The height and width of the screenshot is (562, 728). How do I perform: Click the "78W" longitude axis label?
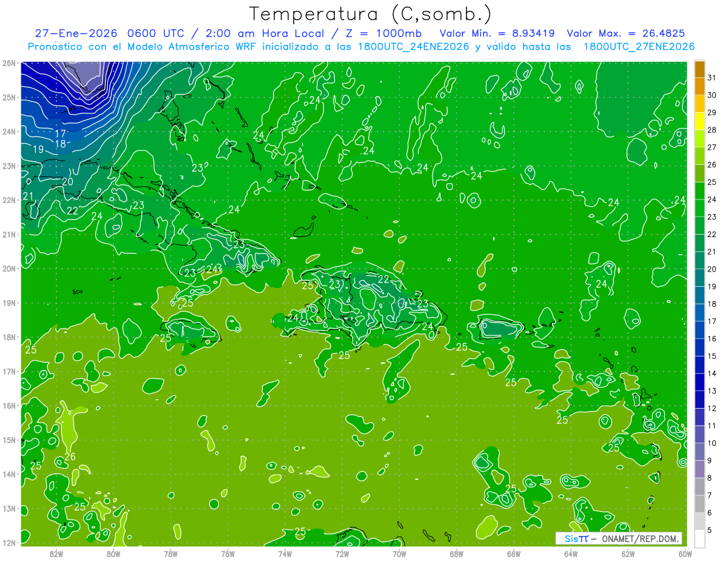coord(170,554)
